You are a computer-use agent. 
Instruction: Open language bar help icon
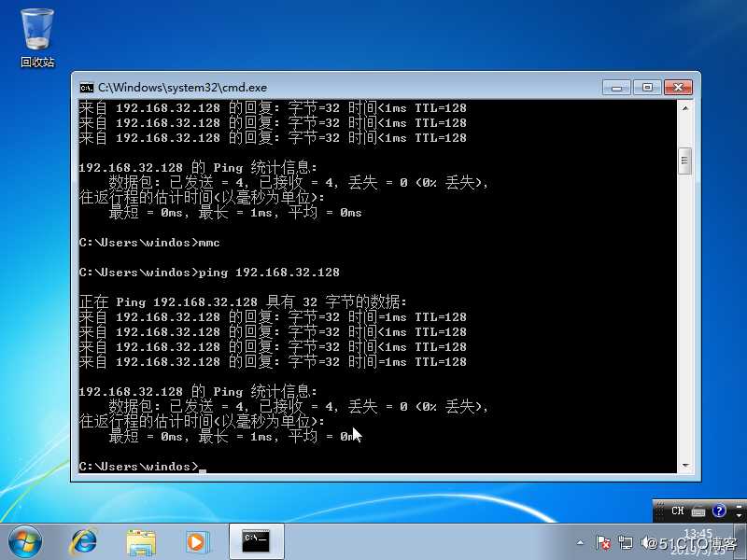tap(719, 511)
